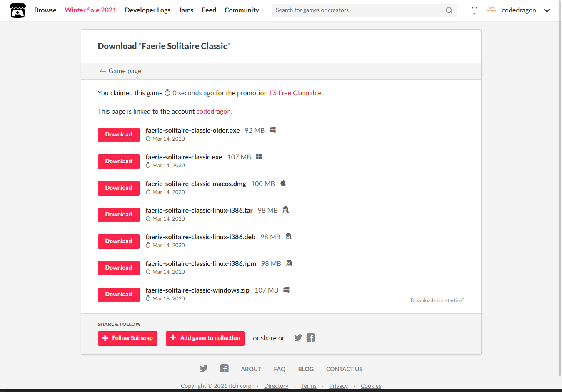The image size is (562, 392).
Task: Add game to collection
Action: click(x=205, y=338)
